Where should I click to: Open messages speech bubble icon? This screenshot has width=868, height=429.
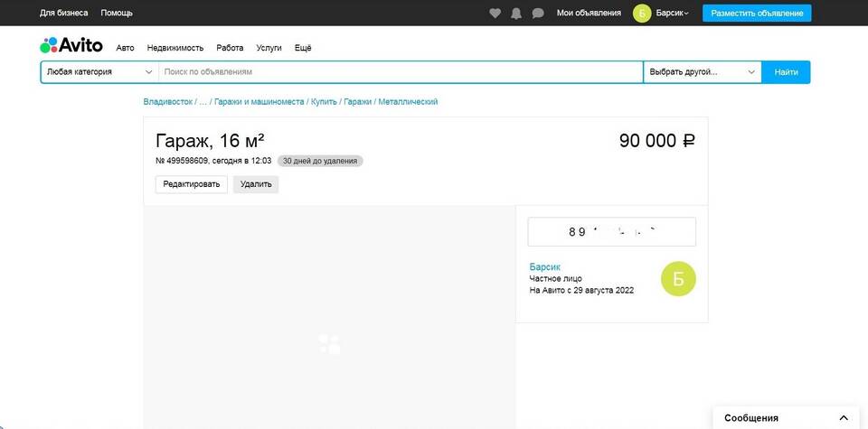click(x=538, y=14)
